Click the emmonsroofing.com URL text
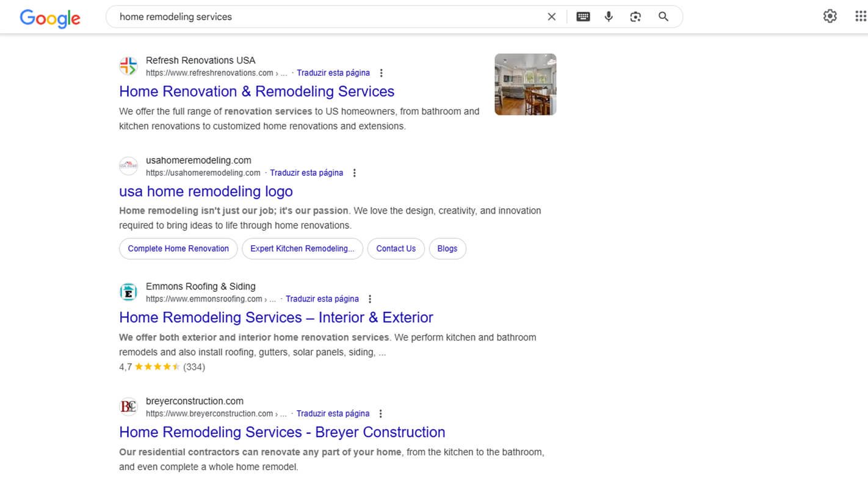 [x=211, y=299]
